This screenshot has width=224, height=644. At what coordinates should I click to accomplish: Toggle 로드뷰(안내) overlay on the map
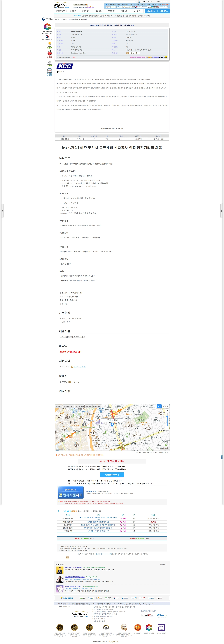pos(80,406)
